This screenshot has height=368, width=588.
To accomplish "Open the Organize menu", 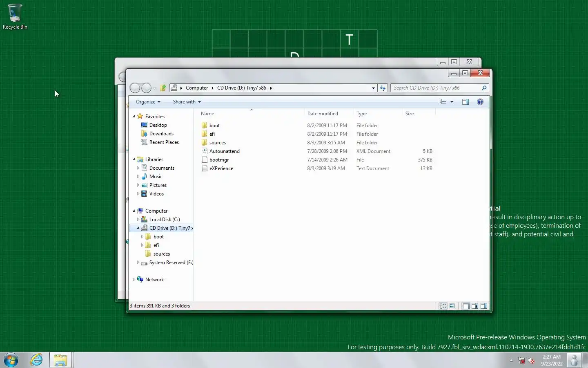I will pyautogui.click(x=148, y=102).
